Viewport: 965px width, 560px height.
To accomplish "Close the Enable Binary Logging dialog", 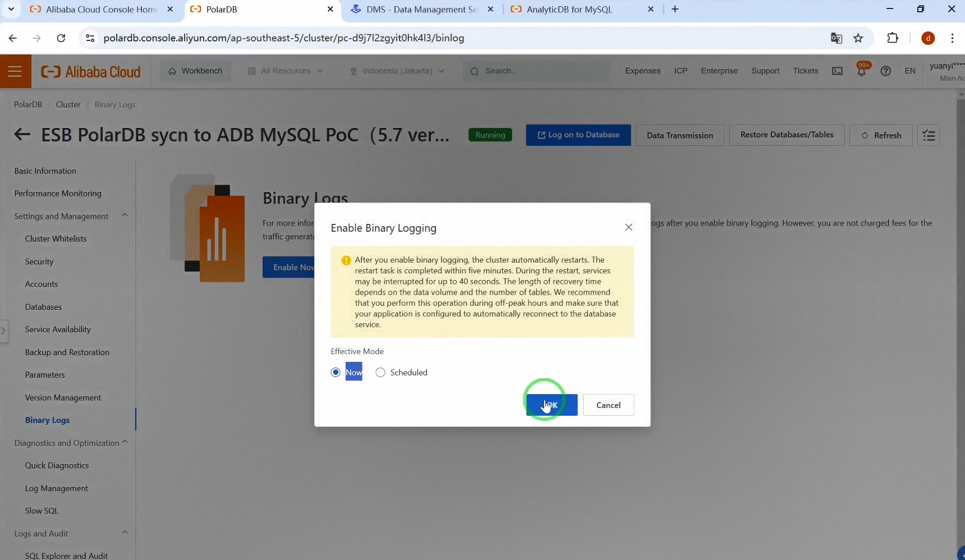I will tap(628, 227).
